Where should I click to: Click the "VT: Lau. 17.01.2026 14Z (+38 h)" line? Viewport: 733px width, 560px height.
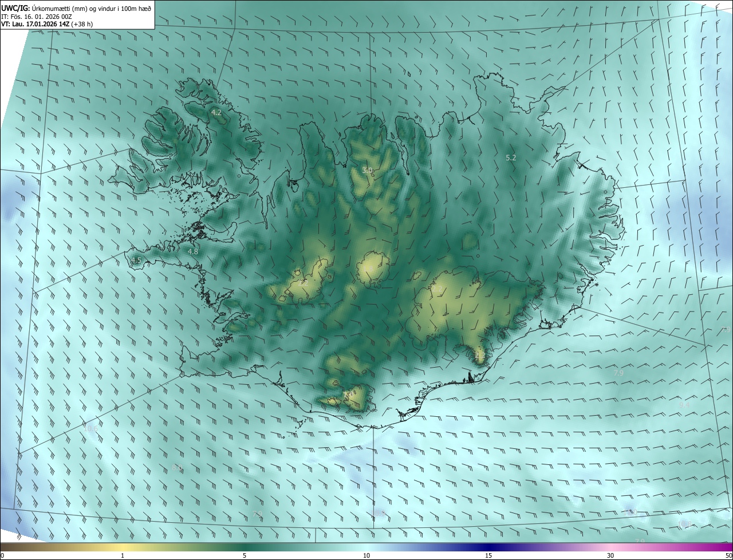click(47, 24)
